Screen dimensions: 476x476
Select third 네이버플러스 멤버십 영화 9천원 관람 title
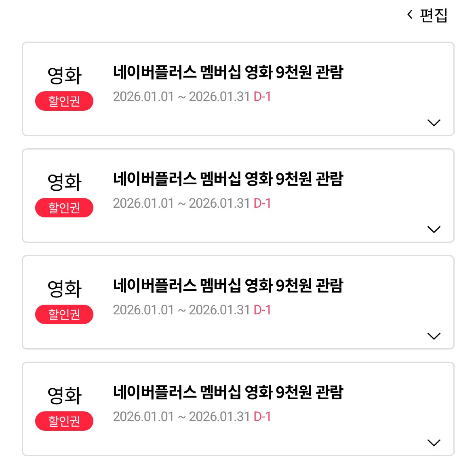point(228,286)
